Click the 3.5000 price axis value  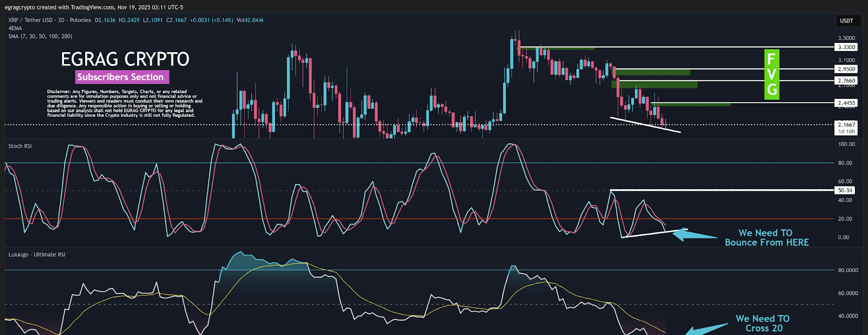[846, 38]
